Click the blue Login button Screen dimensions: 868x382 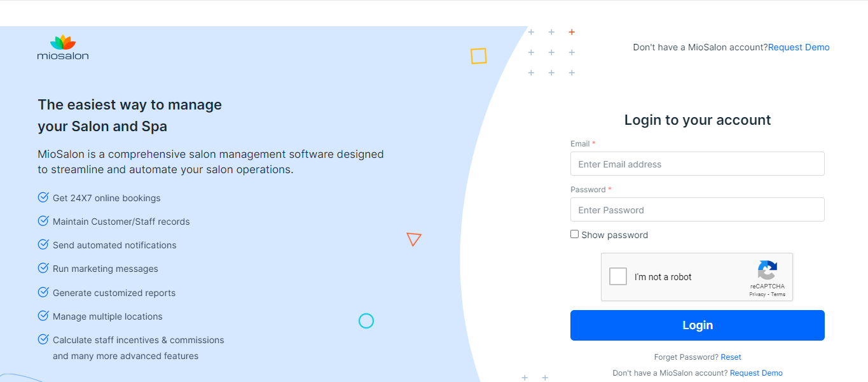point(697,325)
